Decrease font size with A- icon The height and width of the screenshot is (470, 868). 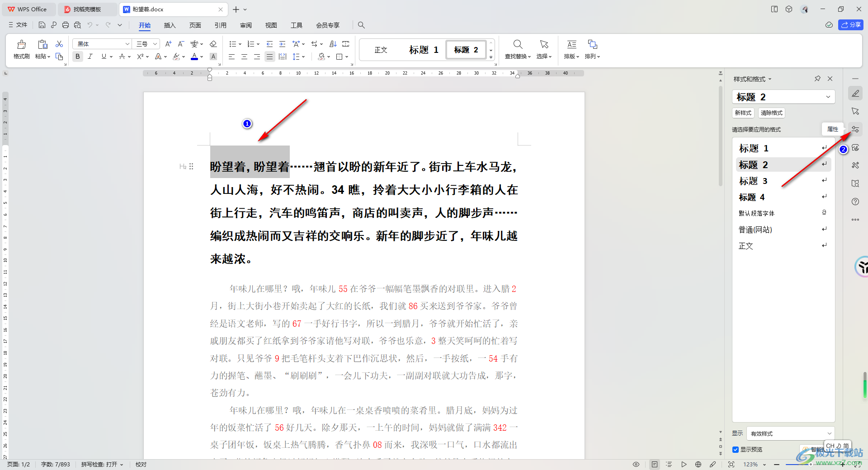point(181,44)
